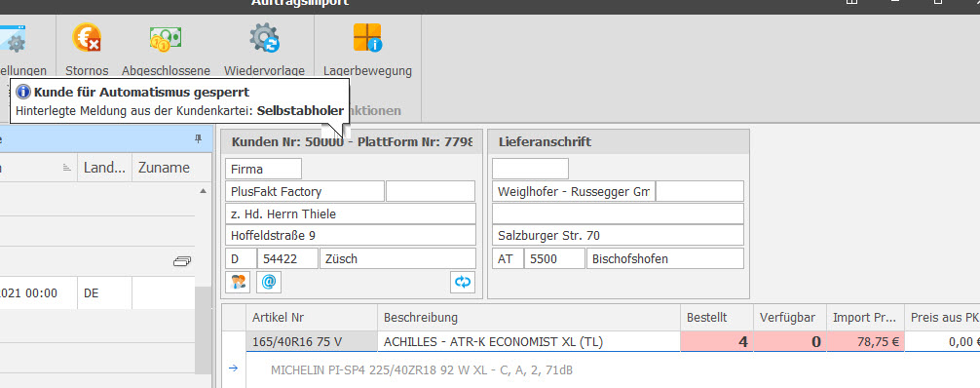Screen dimensions: 980x388
Task: Click the Kunden Nr: 50000 panel header
Action: pyautogui.click(x=352, y=142)
